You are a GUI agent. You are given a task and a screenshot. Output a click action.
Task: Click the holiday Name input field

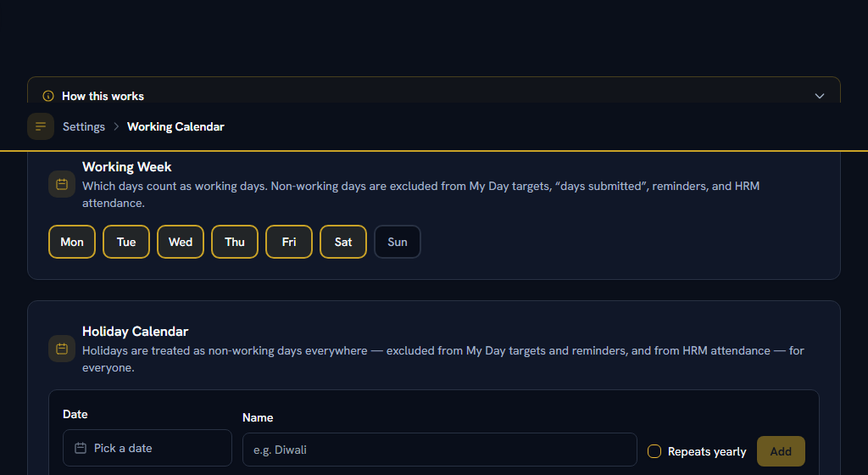click(x=440, y=450)
